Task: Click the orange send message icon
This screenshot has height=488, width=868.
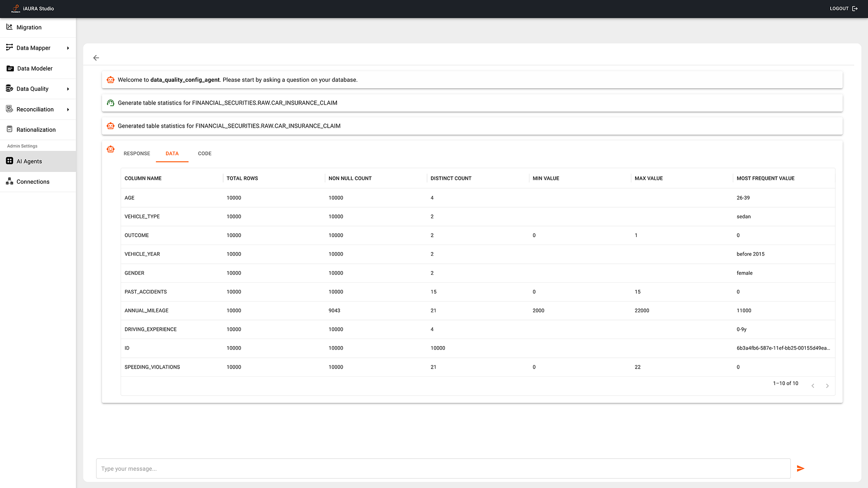Action: [x=800, y=469]
